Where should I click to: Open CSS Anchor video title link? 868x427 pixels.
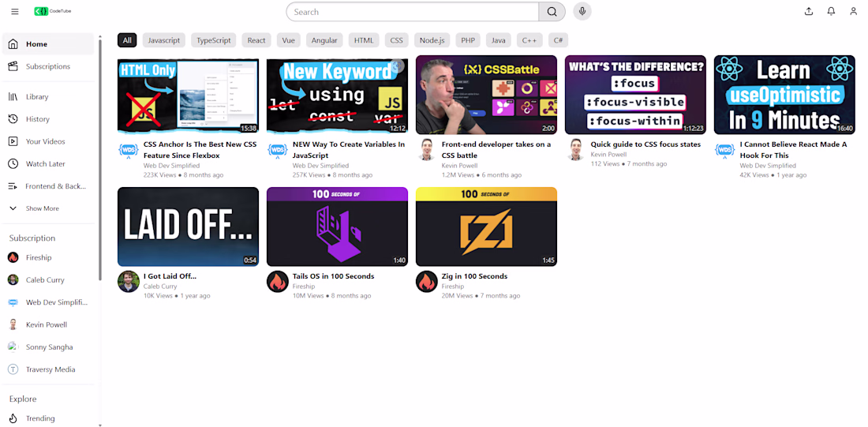(200, 150)
